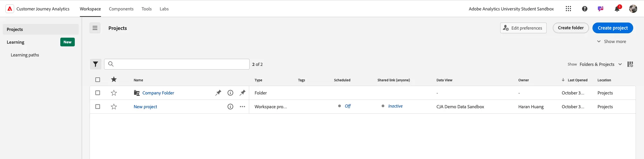Switch to the Workspace tab
This screenshot has width=644, height=159.
pyautogui.click(x=90, y=9)
